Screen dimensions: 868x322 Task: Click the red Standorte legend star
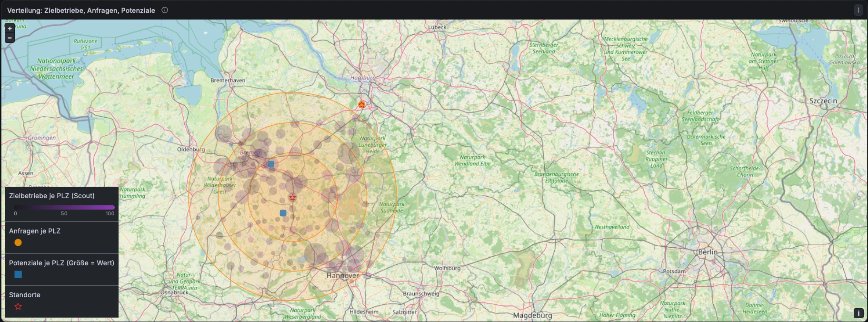pos(18,306)
